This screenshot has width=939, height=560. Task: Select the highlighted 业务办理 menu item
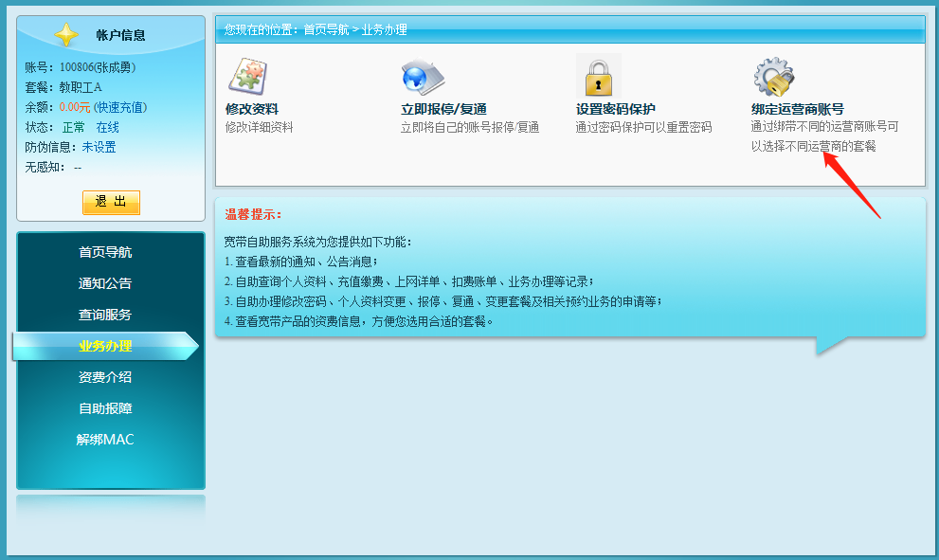(x=105, y=346)
